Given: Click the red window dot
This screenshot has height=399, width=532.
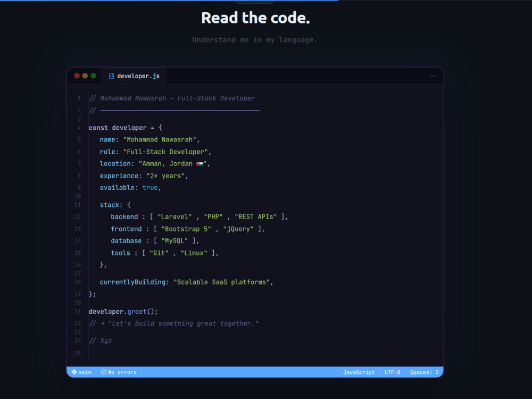Looking at the screenshot, I should (77, 76).
